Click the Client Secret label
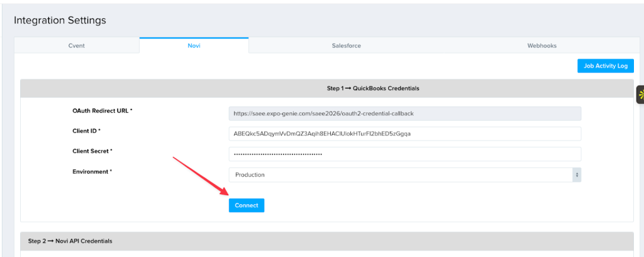This screenshot has width=644, height=257. tap(92, 151)
